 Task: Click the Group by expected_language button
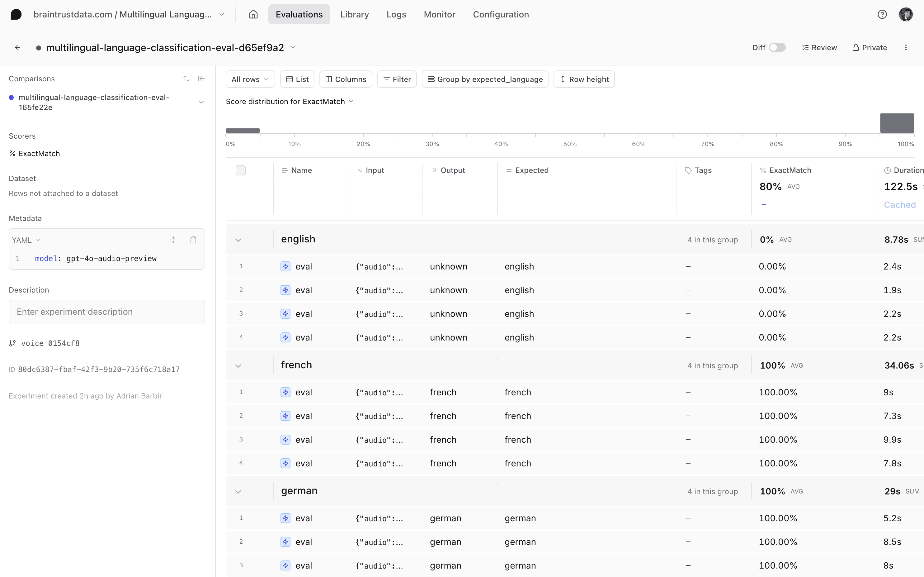click(485, 79)
